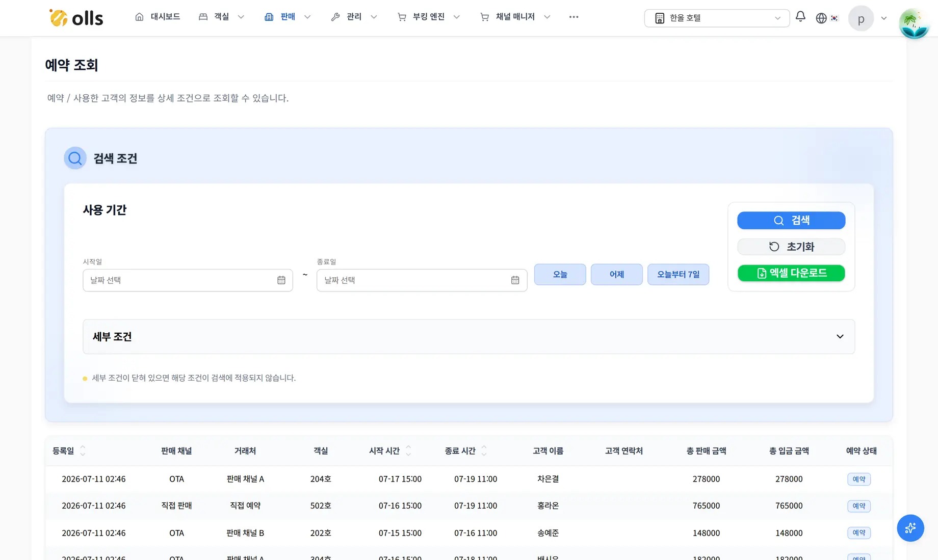
Task: Expand the 객실 chevron arrow
Action: (241, 17)
